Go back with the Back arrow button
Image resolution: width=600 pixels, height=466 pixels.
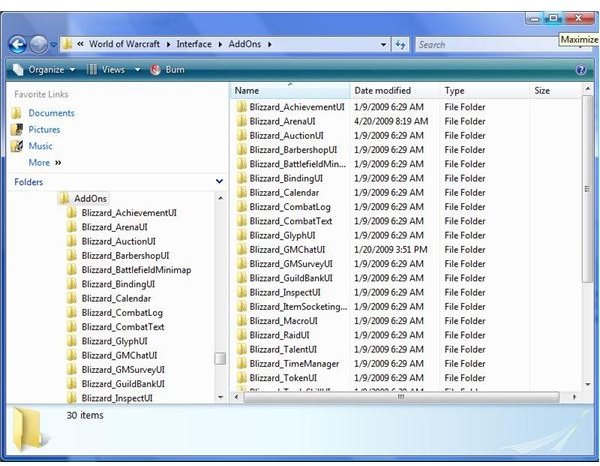pyautogui.click(x=18, y=45)
